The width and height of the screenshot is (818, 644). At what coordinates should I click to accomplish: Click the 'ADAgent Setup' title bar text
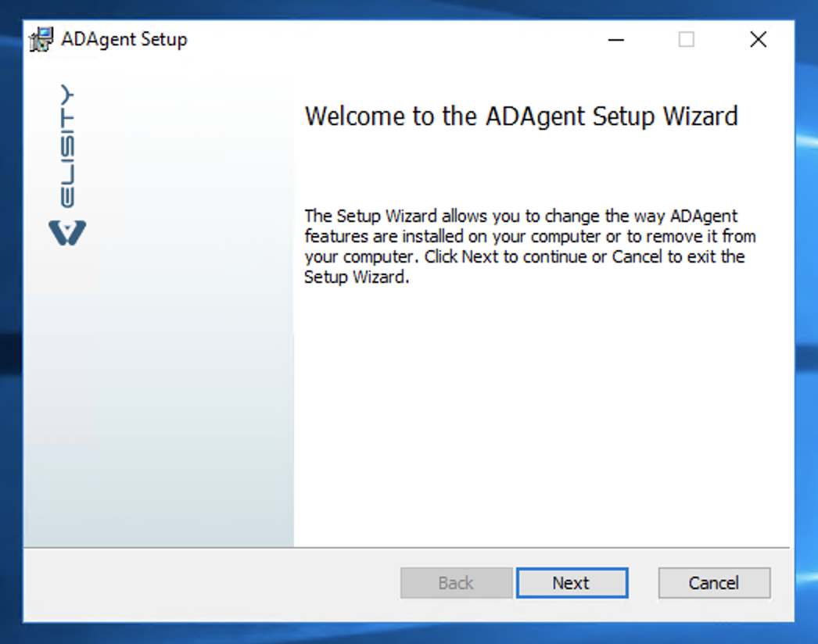click(124, 40)
